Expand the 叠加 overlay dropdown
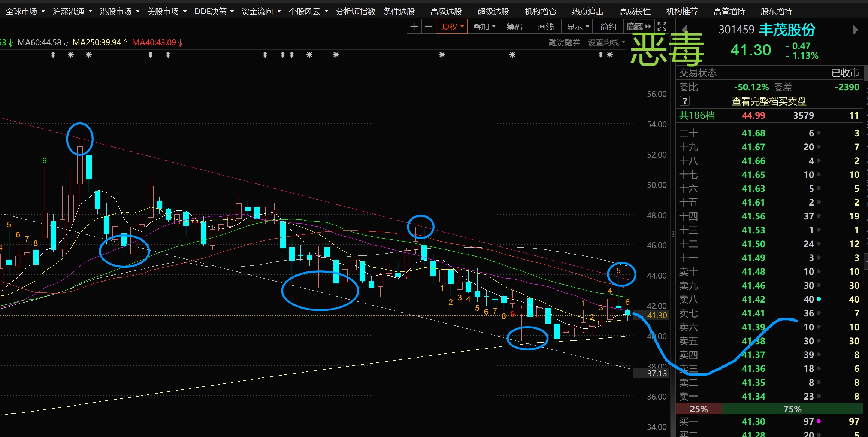The image size is (868, 437). click(x=484, y=27)
